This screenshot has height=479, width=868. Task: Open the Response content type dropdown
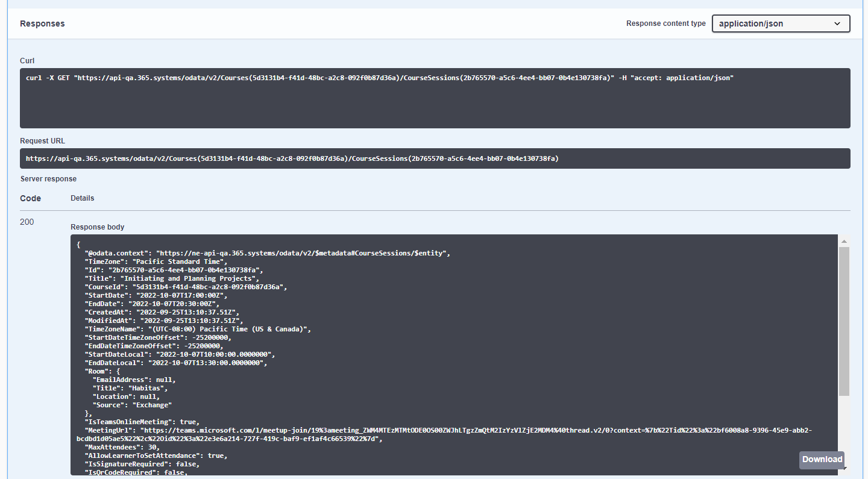pos(781,23)
